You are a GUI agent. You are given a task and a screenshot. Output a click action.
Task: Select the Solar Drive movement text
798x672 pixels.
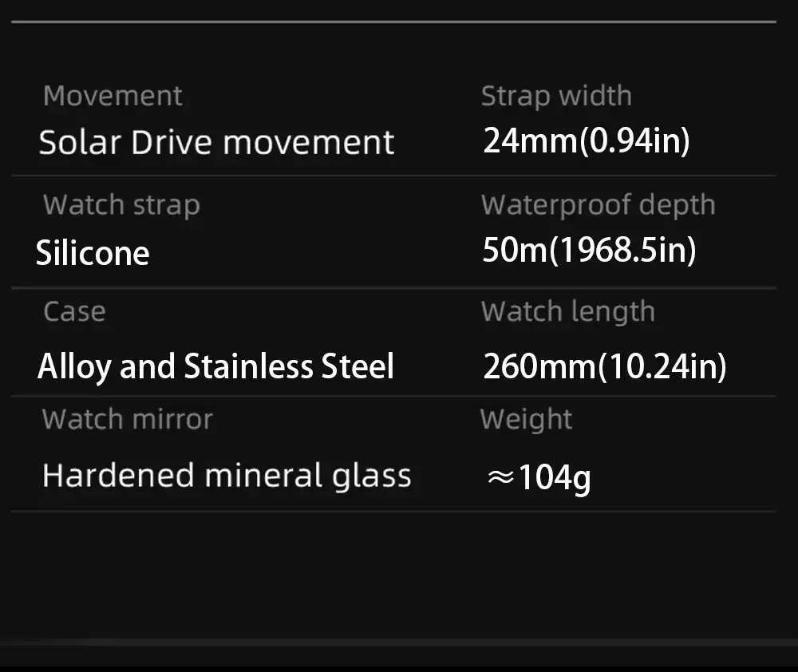[x=216, y=143]
